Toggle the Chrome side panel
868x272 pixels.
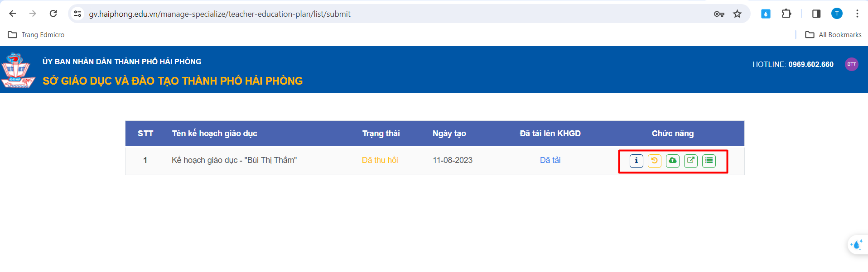pyautogui.click(x=816, y=14)
